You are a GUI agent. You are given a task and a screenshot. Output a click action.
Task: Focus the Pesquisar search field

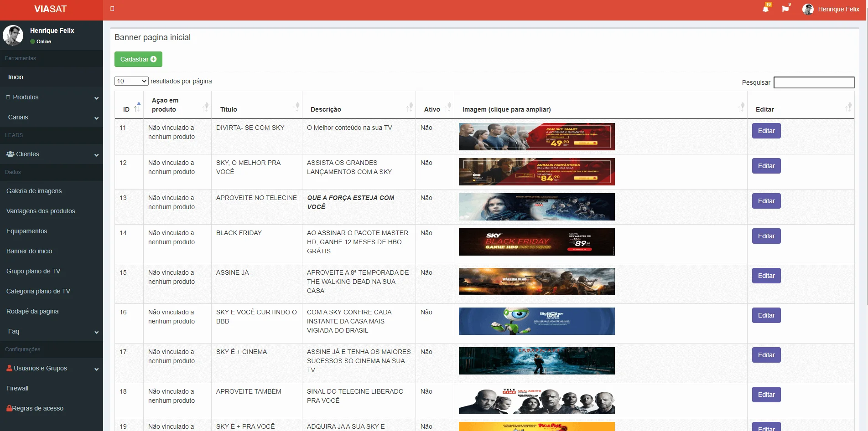pos(814,82)
